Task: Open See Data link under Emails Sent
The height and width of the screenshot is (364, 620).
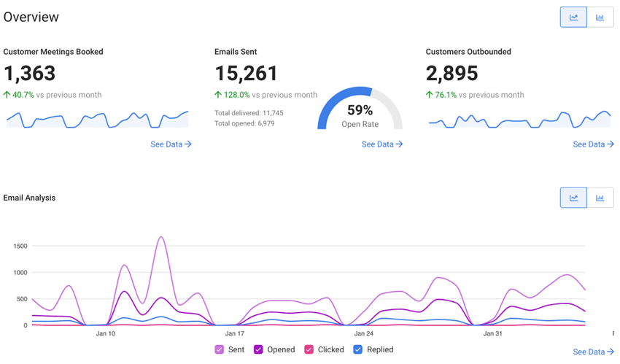Action: pos(378,144)
